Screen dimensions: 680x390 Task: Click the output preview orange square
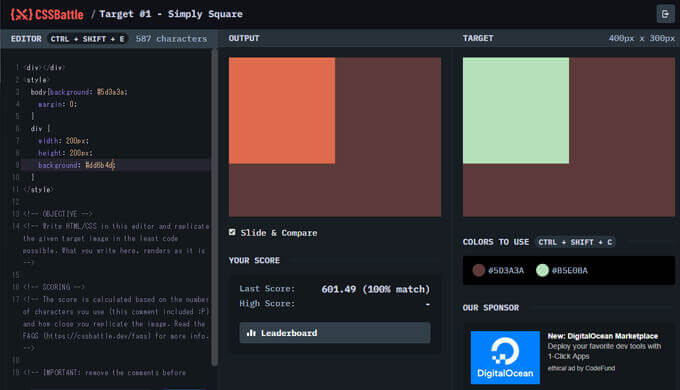tap(282, 111)
